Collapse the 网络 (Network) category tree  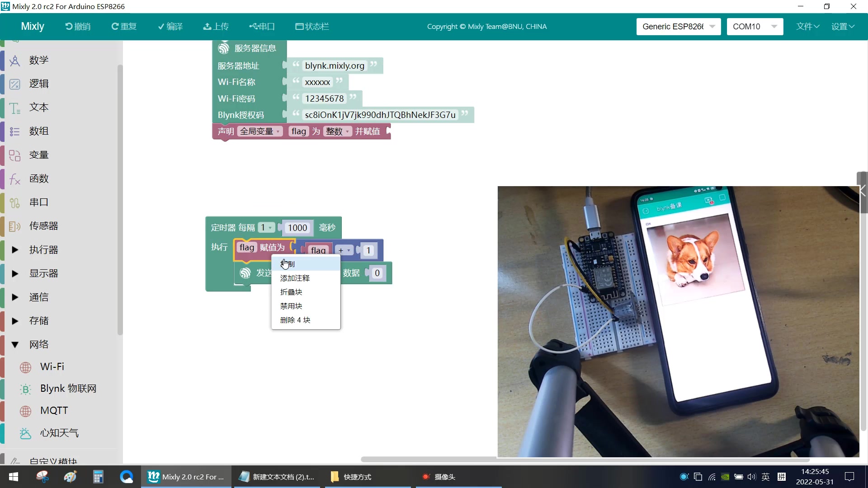[x=15, y=345]
